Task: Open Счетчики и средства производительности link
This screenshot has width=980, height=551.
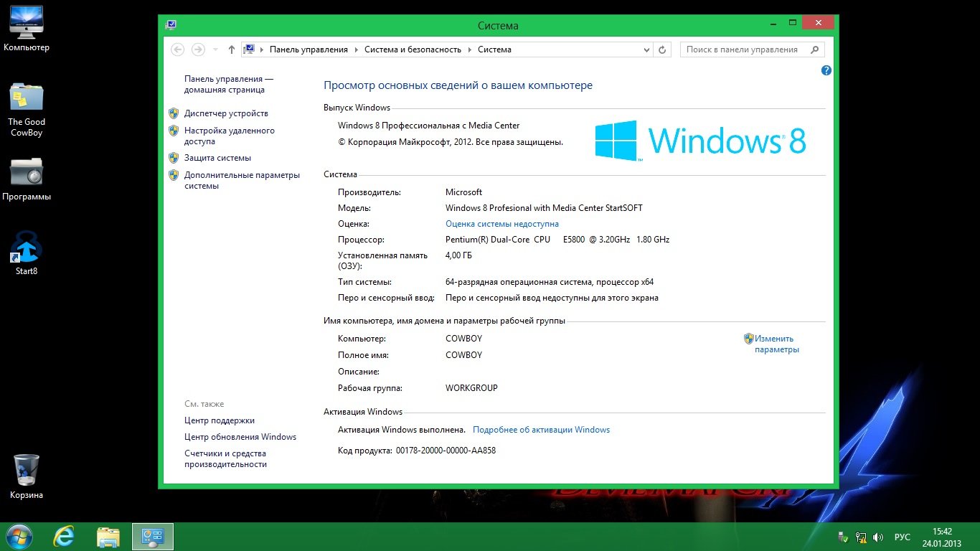Action: click(225, 459)
